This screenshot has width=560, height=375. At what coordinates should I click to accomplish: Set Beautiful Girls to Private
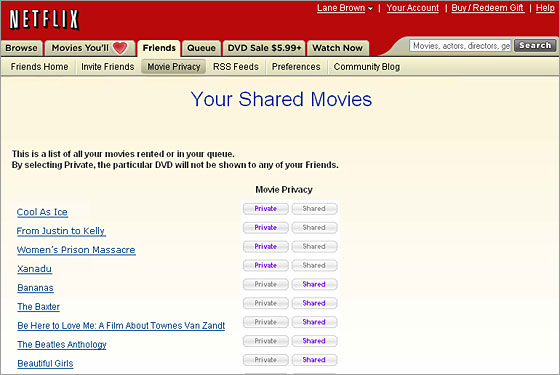pos(266,360)
